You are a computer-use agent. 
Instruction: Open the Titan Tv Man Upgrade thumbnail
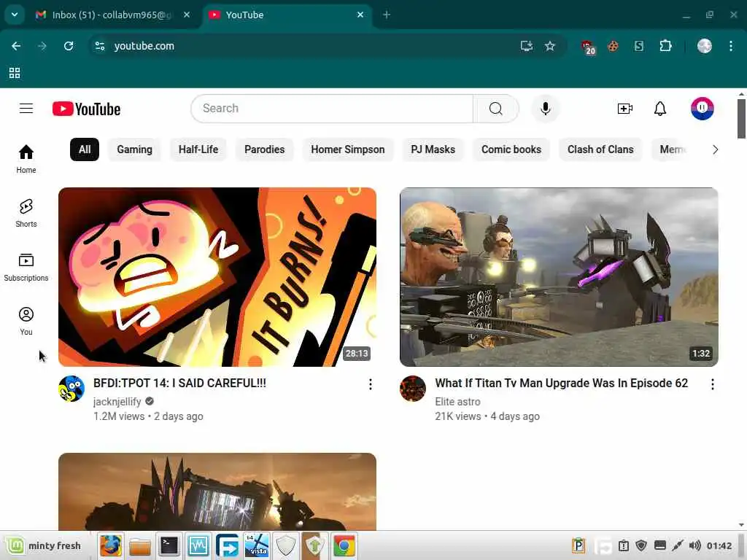click(559, 277)
